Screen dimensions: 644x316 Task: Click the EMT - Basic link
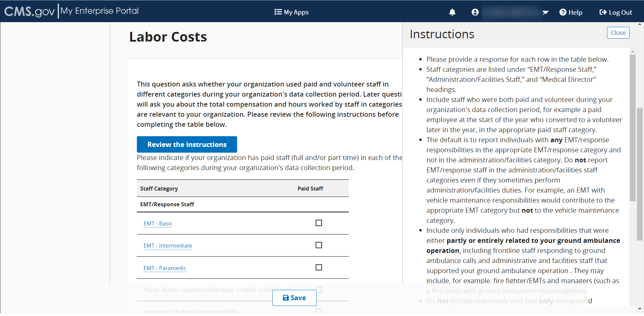158,223
